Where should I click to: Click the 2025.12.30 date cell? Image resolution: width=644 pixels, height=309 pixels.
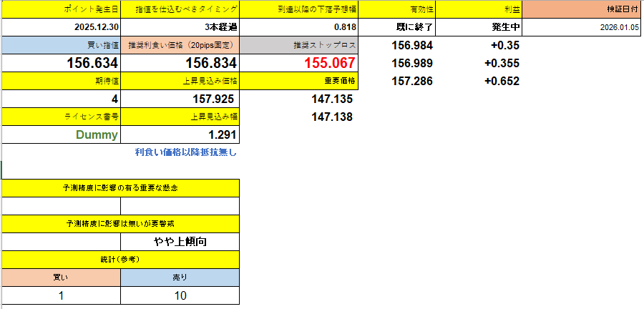tap(62, 27)
